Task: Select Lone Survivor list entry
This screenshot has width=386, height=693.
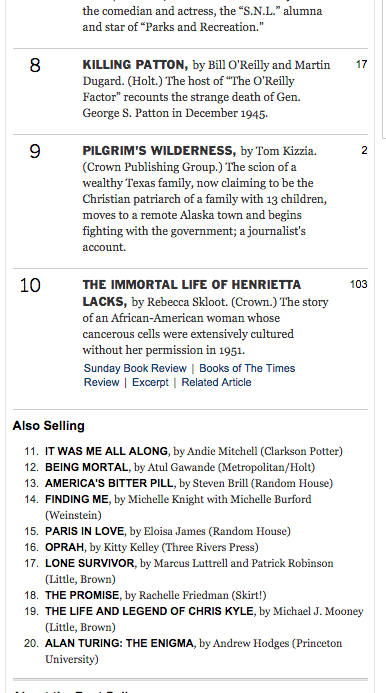Action: click(90, 563)
